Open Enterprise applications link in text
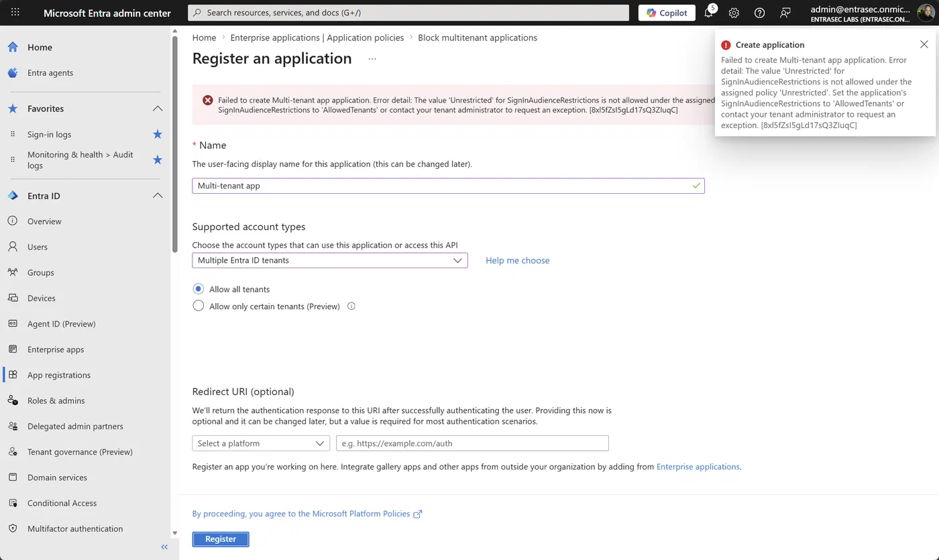 [698, 467]
